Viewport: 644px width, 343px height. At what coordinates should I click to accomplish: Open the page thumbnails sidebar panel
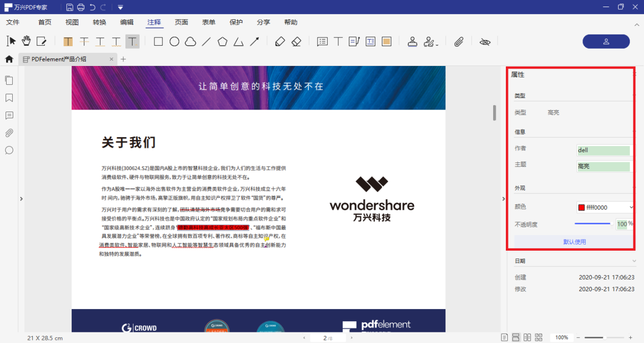9,80
